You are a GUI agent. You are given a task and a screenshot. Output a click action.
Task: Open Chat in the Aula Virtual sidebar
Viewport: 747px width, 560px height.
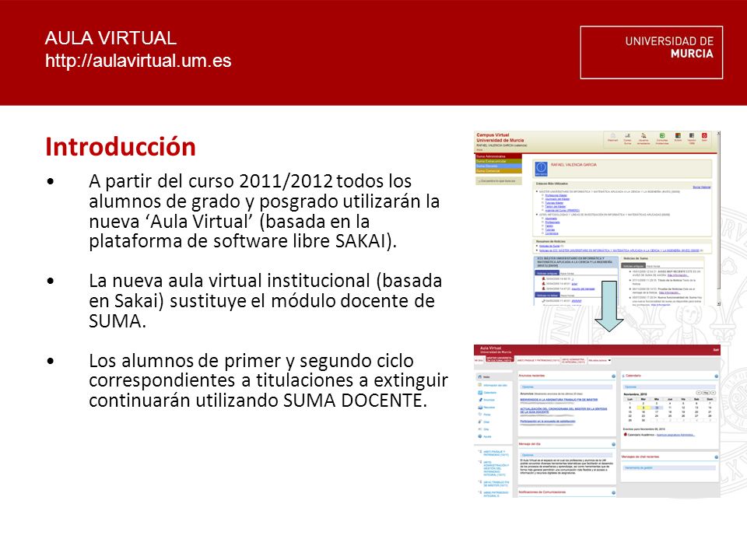484,422
